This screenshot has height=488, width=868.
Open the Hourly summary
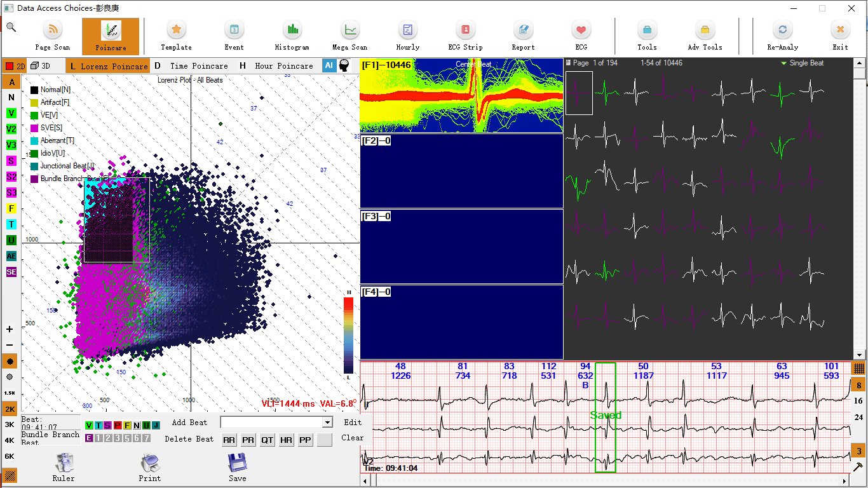pyautogui.click(x=407, y=36)
